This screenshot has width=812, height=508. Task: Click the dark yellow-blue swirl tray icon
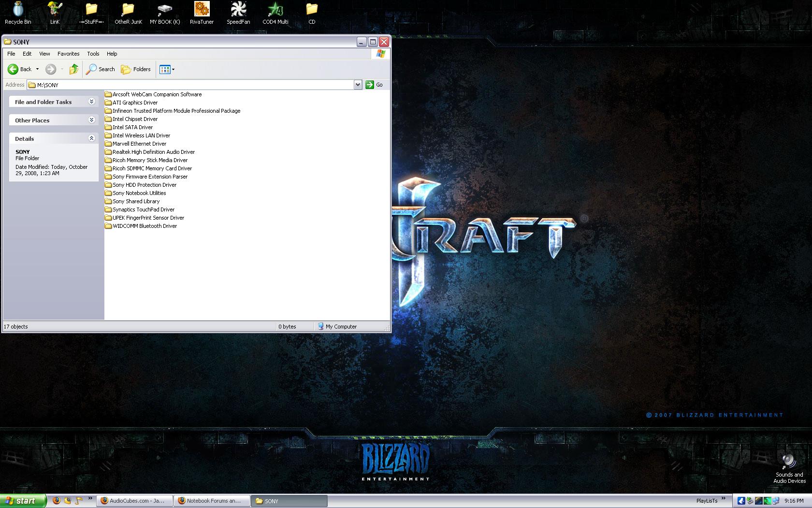click(x=758, y=501)
